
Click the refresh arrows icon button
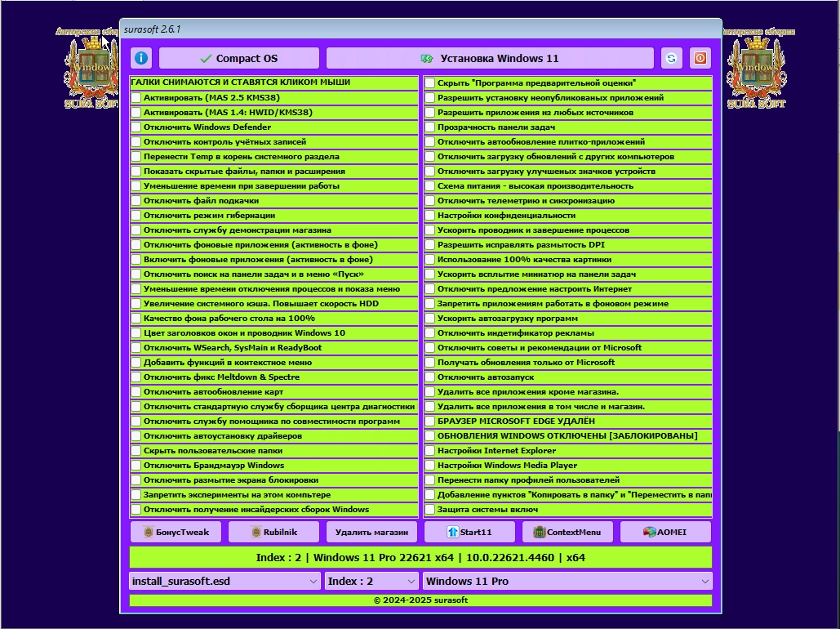coord(671,58)
